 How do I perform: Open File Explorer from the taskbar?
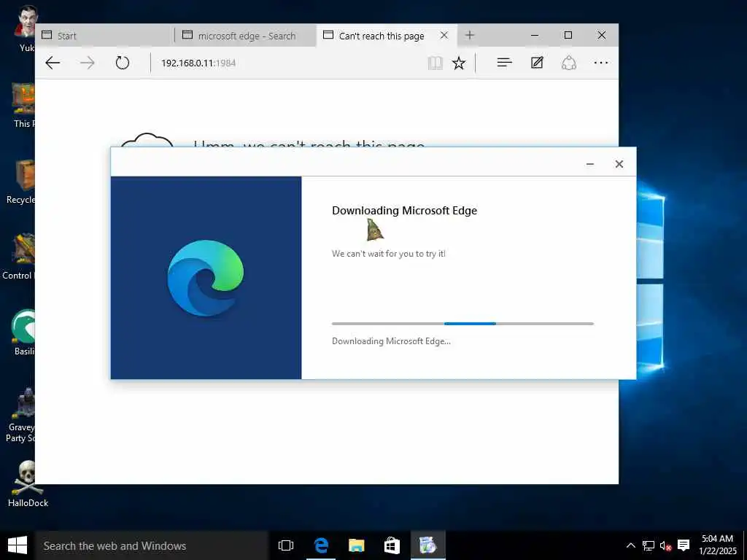(356, 545)
